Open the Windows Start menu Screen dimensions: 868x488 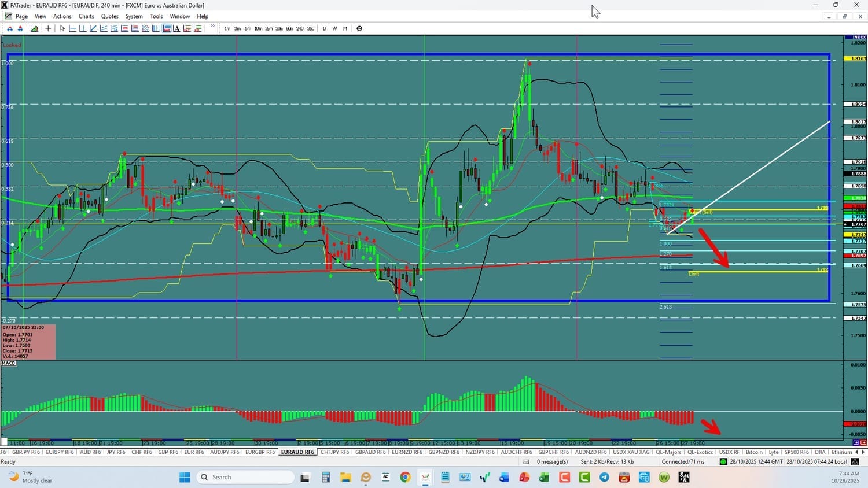185,477
